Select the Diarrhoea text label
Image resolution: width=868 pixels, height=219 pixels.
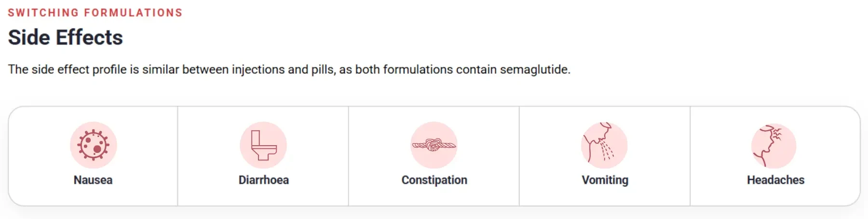[264, 180]
